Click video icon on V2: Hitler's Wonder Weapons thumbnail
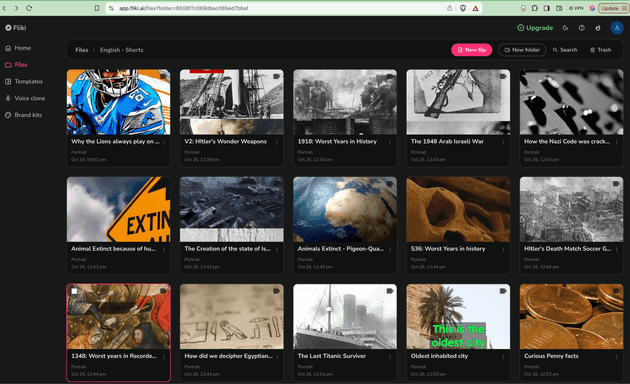The image size is (630, 384). point(276,76)
